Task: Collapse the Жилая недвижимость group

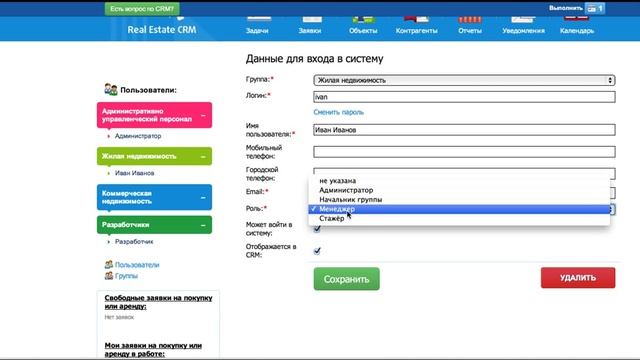Action: [x=203, y=157]
